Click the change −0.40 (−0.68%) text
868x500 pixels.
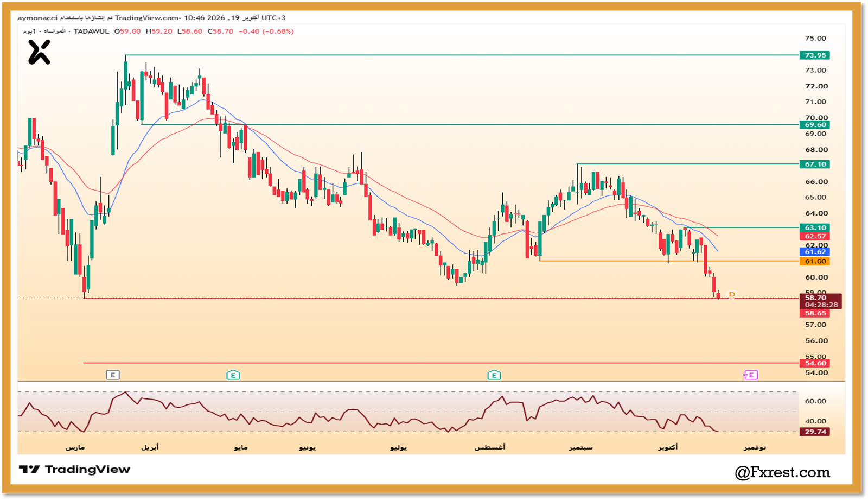coord(266,31)
